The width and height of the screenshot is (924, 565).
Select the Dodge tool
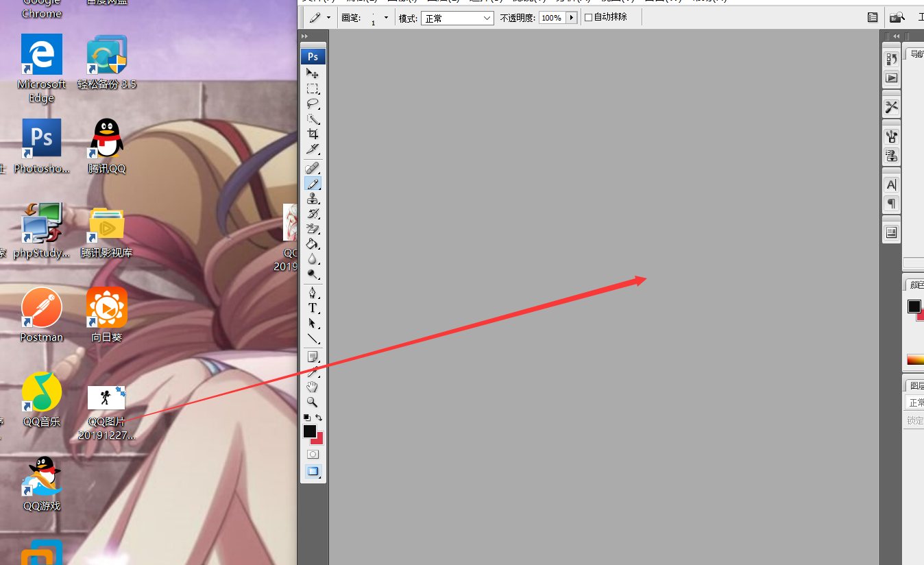[x=313, y=274]
